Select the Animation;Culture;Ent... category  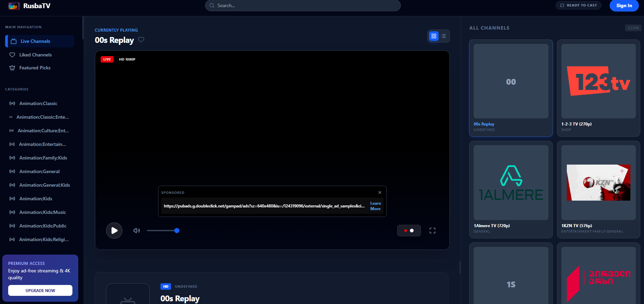coord(40,131)
